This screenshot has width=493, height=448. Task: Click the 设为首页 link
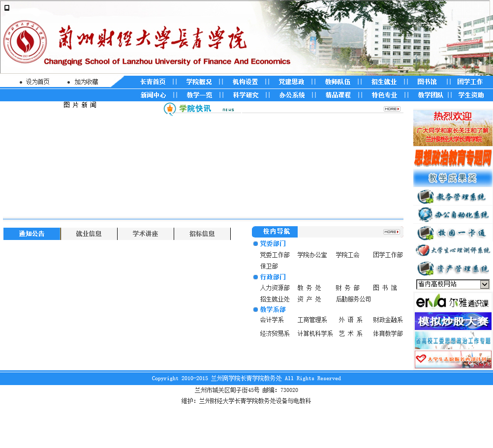pos(37,82)
